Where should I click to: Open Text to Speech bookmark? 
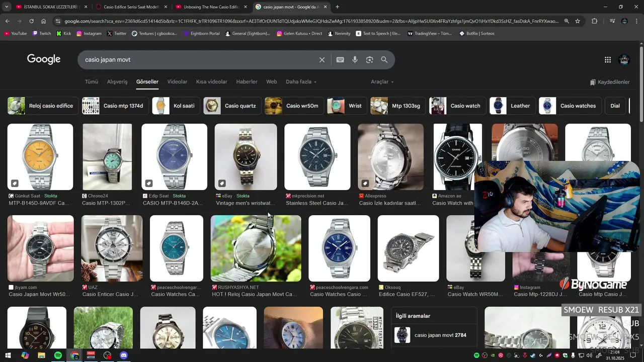click(x=378, y=34)
